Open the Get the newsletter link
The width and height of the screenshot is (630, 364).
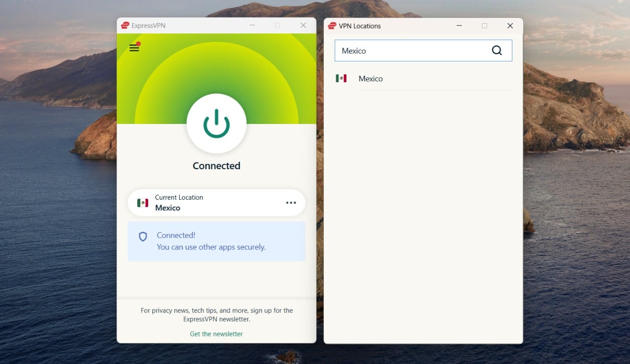[216, 334]
